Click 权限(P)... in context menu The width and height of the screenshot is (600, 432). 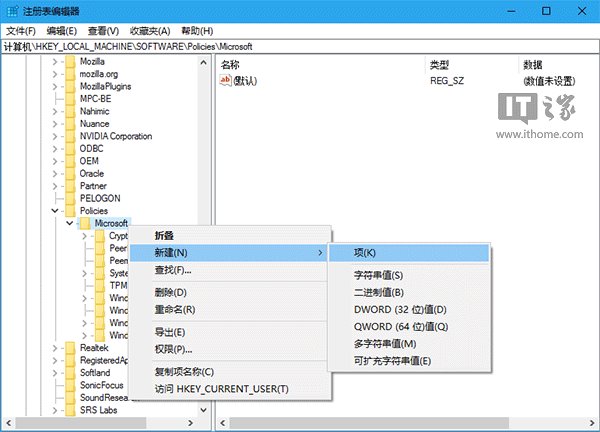tap(173, 348)
